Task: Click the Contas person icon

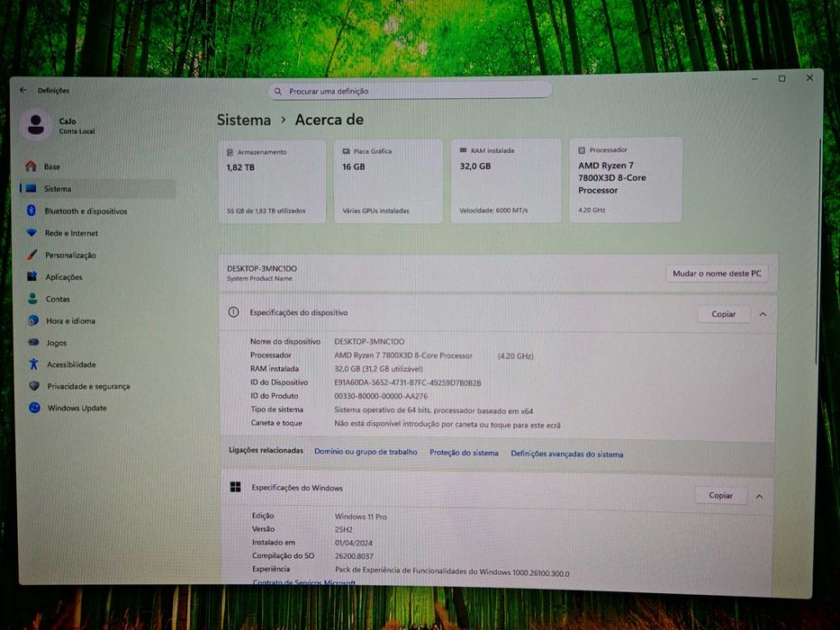Action: tap(32, 299)
